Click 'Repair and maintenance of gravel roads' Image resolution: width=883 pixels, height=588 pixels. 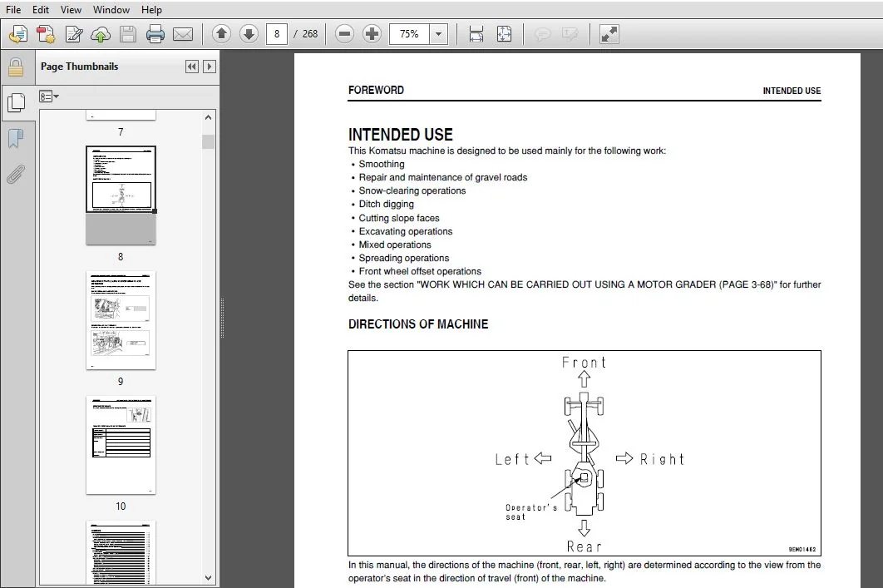443,177
